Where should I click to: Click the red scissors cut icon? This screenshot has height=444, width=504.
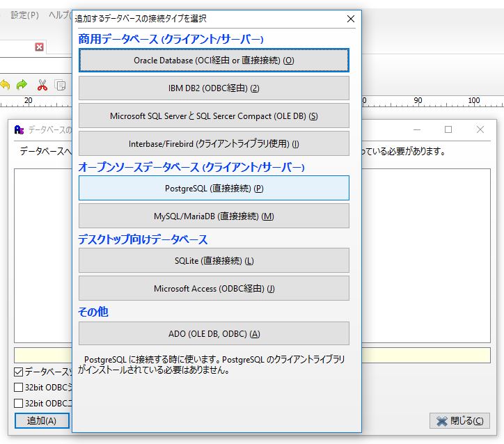point(42,85)
